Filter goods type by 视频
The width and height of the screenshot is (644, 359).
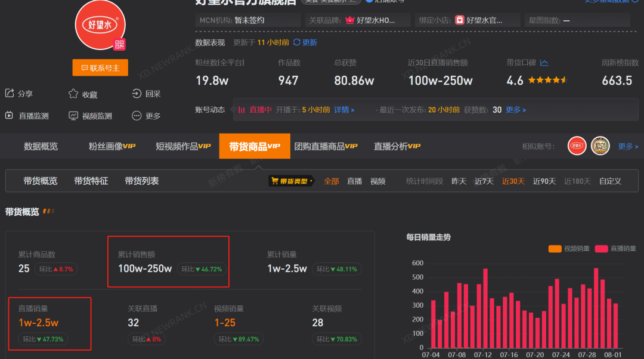378,181
